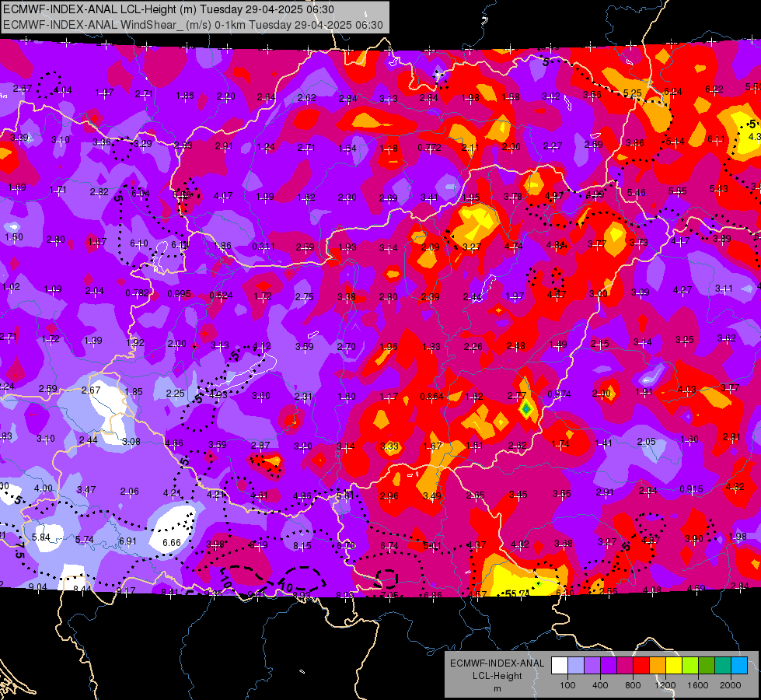Click the legend scale label 1200
Viewport: 761px width, 700px height.
coord(665,685)
